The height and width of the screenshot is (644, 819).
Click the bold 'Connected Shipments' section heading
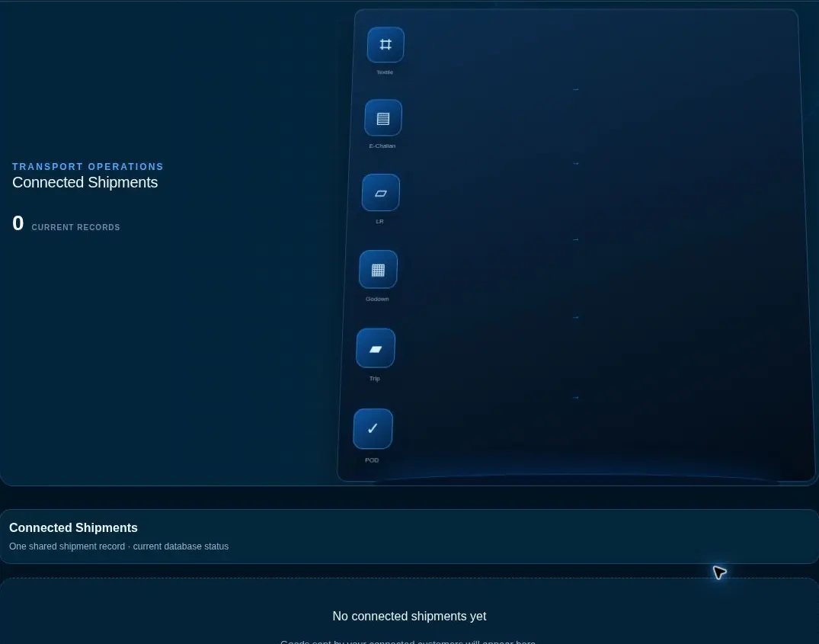[74, 527]
